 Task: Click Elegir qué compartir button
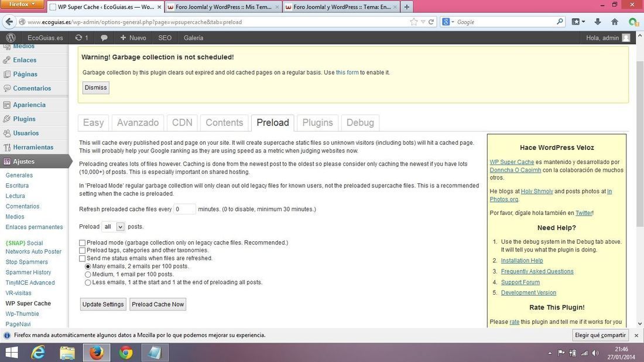(x=600, y=335)
